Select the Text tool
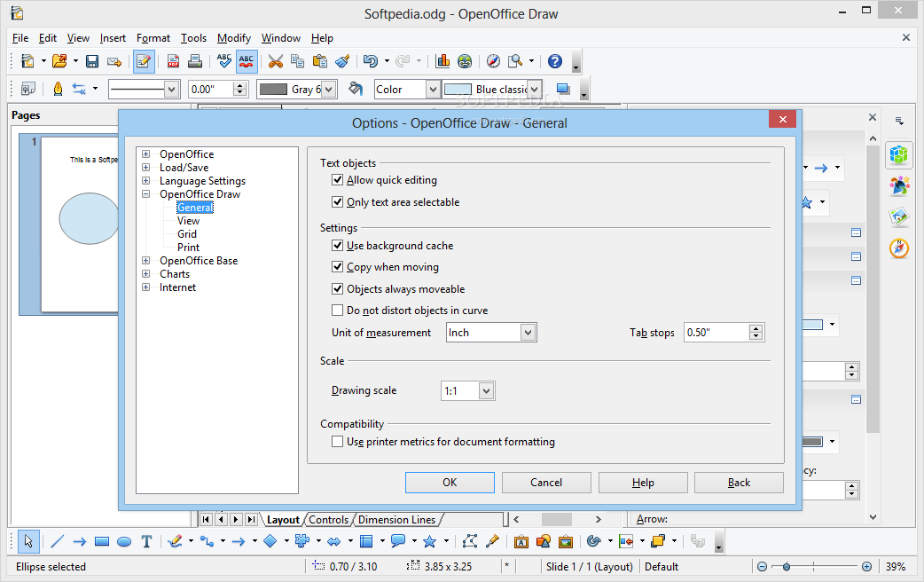This screenshot has height=582, width=924. (x=146, y=541)
